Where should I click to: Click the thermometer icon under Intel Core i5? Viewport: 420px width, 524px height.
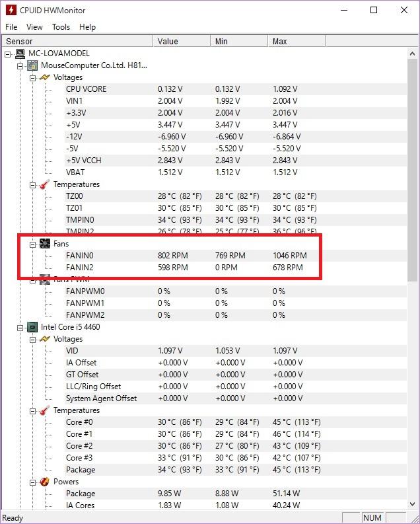pyautogui.click(x=45, y=410)
